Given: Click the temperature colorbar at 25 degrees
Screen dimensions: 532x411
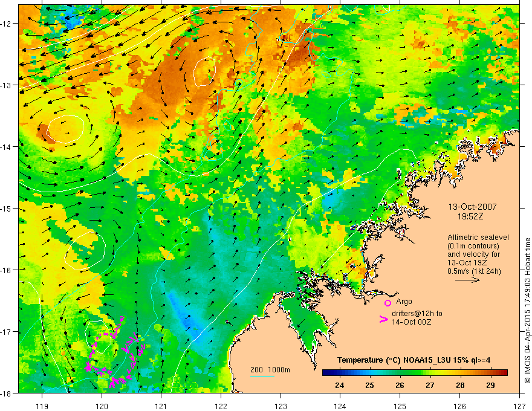Looking at the screenshot, I should point(370,373).
